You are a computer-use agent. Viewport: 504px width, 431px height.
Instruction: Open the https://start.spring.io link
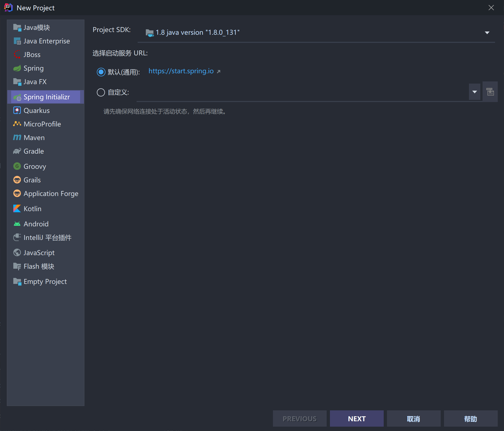tap(181, 71)
